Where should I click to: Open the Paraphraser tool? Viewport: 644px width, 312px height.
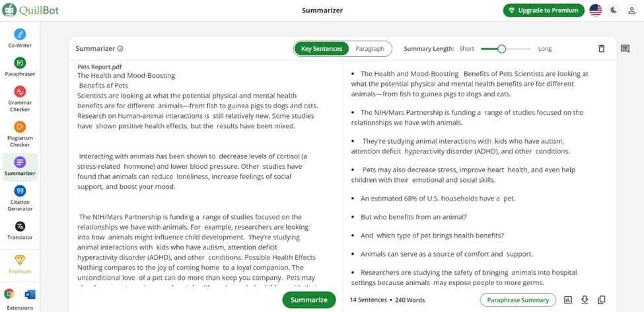point(20,67)
